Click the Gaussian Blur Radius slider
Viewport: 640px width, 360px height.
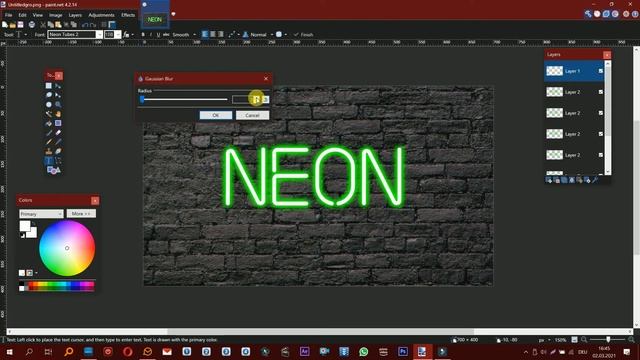point(184,99)
